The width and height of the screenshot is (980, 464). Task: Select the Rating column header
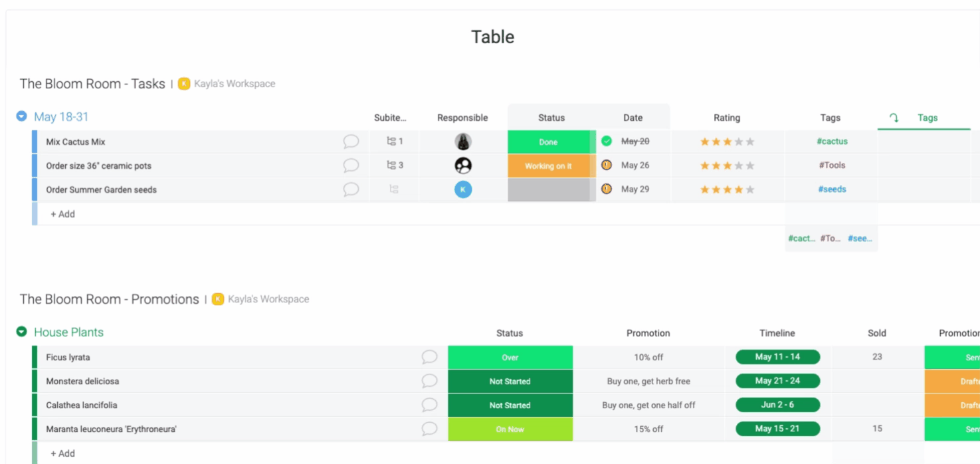[x=727, y=118]
